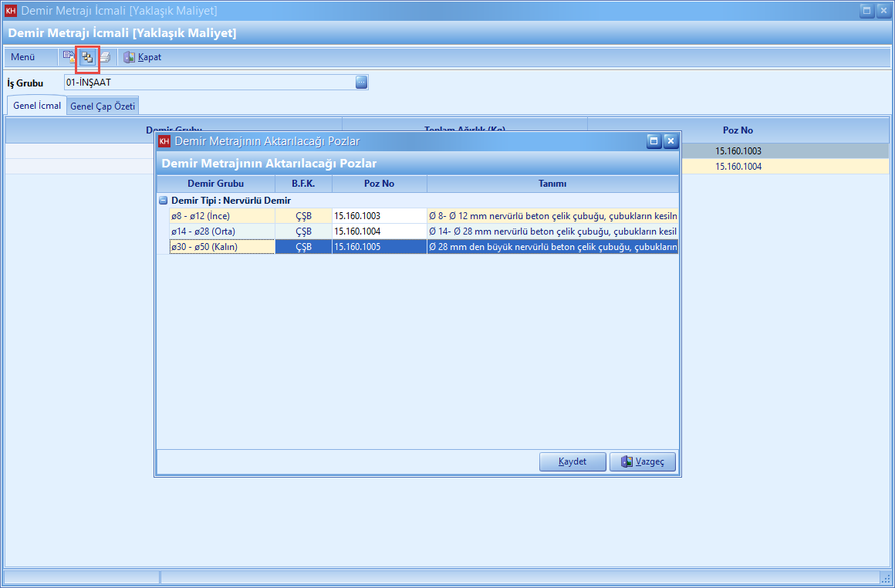895x588 pixels.
Task: Select the ø14 - ø28 (Orta) row
Action: [222, 231]
